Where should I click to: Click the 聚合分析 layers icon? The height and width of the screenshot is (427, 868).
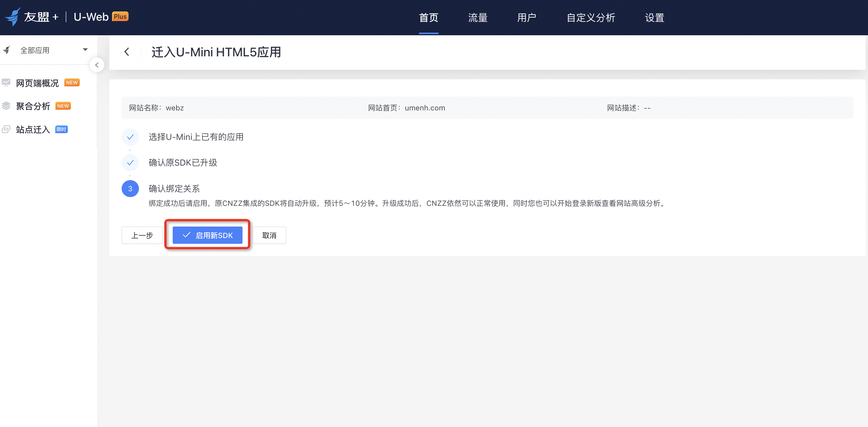(x=6, y=106)
